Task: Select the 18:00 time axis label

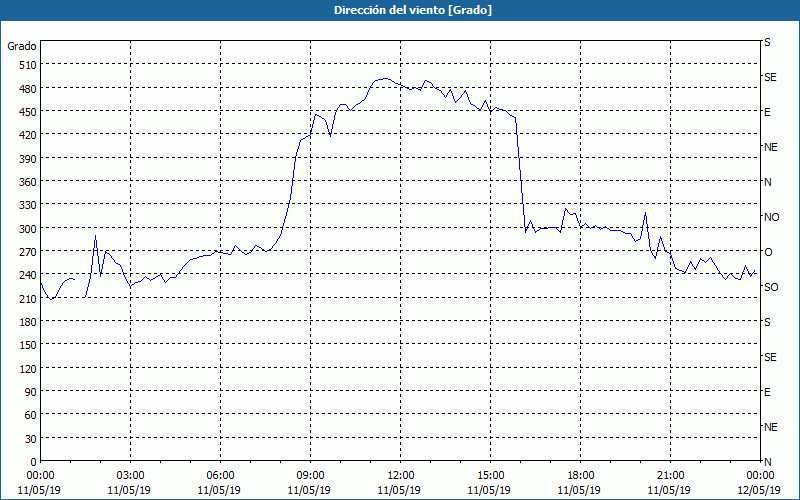Action: point(580,476)
